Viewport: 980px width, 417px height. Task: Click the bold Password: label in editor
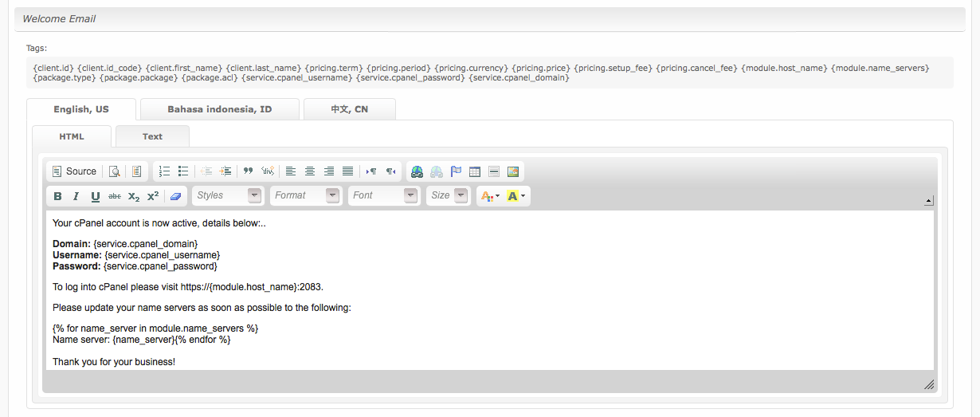(76, 266)
